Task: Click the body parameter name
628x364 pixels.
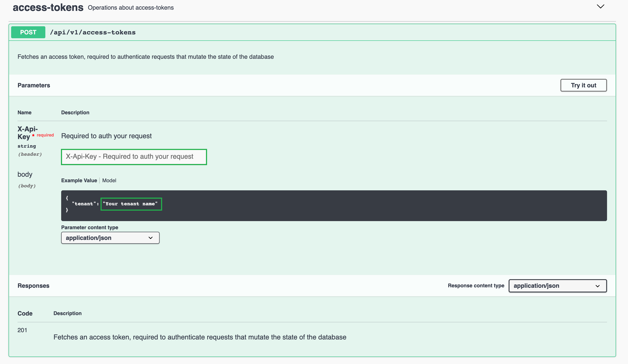Action: [x=25, y=174]
